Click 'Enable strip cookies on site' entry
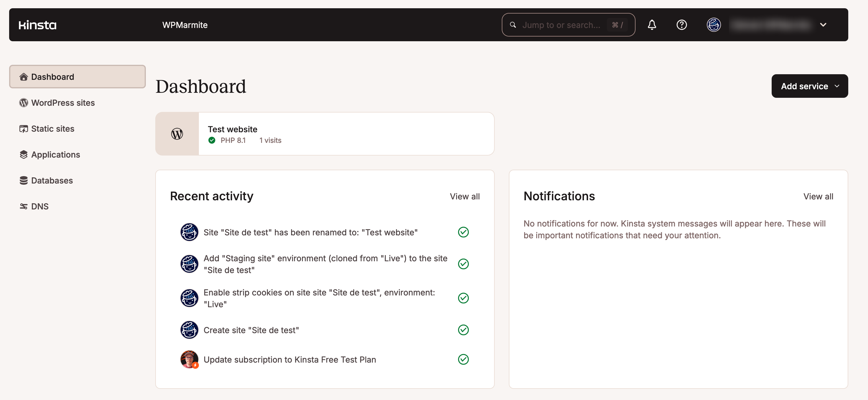Image resolution: width=868 pixels, height=400 pixels. pyautogui.click(x=319, y=298)
